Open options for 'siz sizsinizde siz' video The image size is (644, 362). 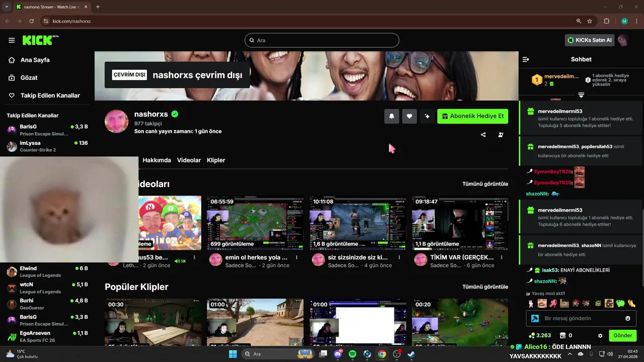tap(399, 257)
